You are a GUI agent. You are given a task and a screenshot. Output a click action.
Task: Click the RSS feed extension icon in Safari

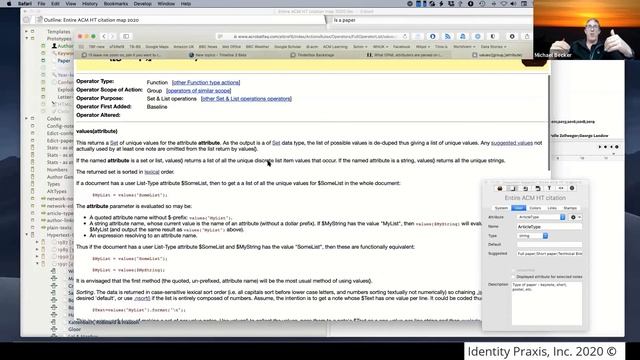(x=447, y=36)
